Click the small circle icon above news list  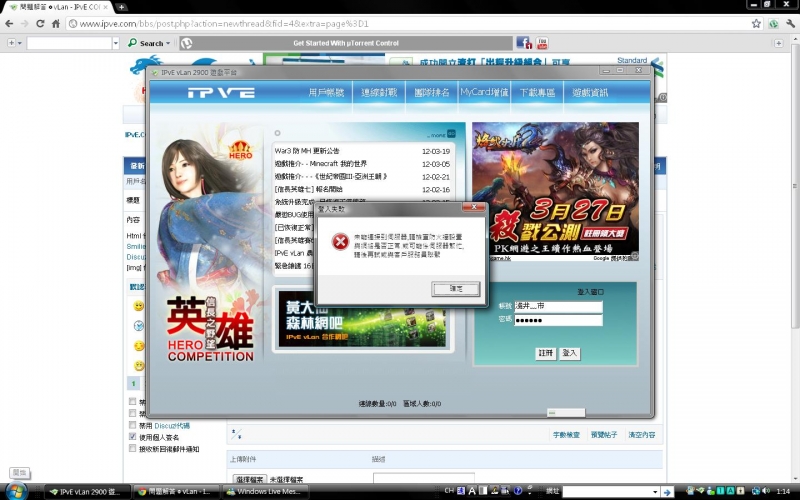(x=277, y=133)
